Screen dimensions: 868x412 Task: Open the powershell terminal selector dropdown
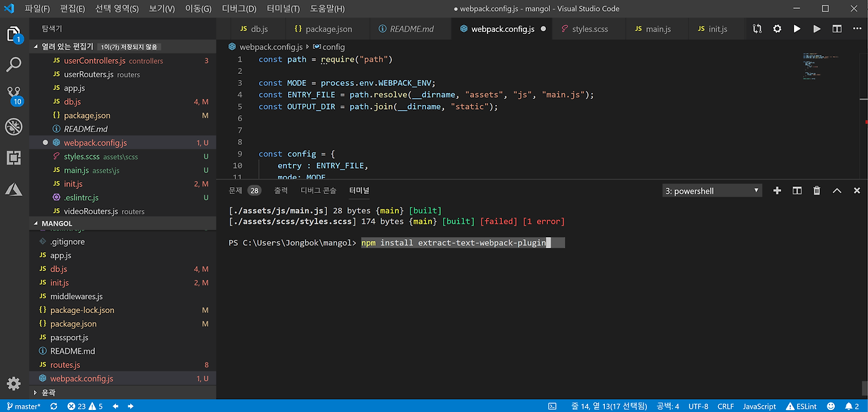(x=712, y=191)
